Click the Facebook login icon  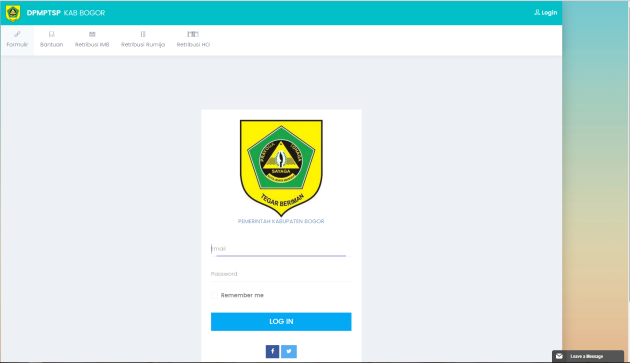coord(272,351)
